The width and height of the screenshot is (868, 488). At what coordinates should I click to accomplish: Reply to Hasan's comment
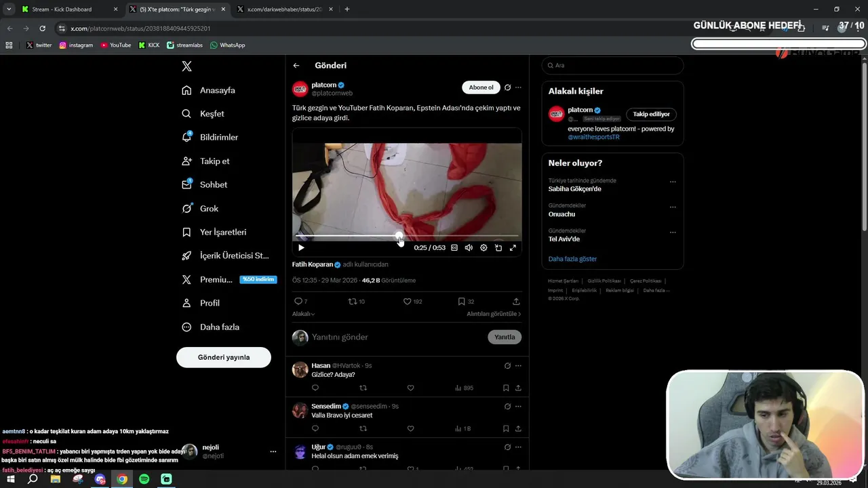click(315, 388)
